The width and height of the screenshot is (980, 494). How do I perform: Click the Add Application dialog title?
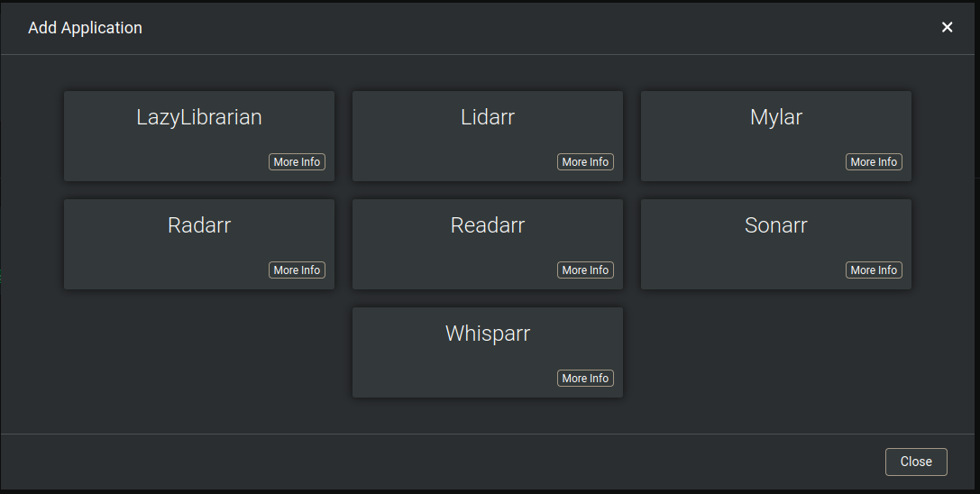pyautogui.click(x=85, y=28)
